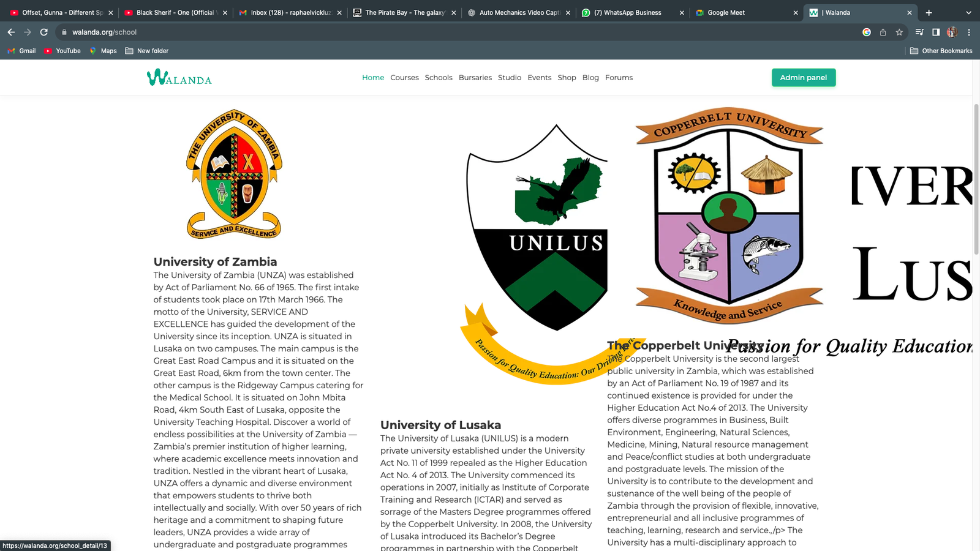Open the University of Lusaka heading link
980x551 pixels.
pos(440,425)
